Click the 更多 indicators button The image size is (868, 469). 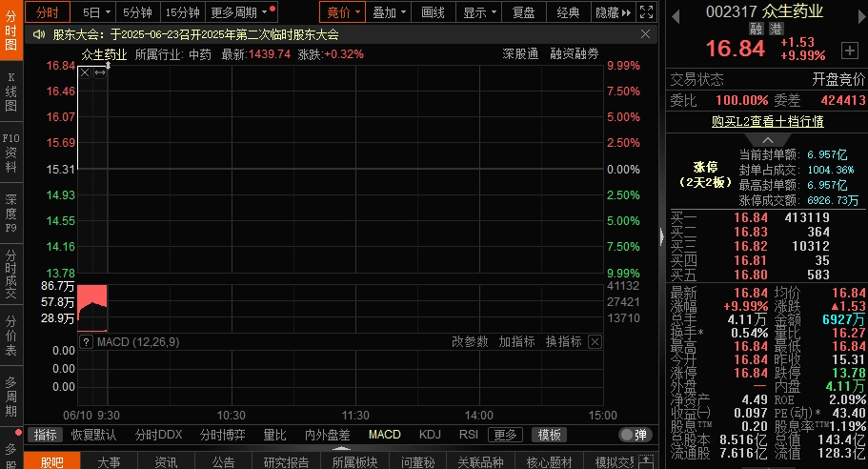click(x=505, y=435)
